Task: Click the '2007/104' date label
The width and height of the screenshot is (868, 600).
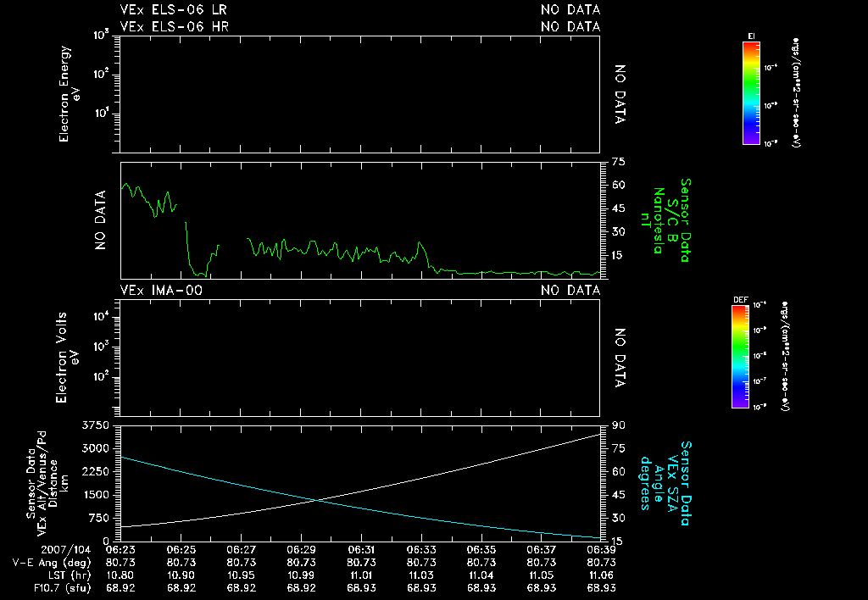Action: coord(66,550)
